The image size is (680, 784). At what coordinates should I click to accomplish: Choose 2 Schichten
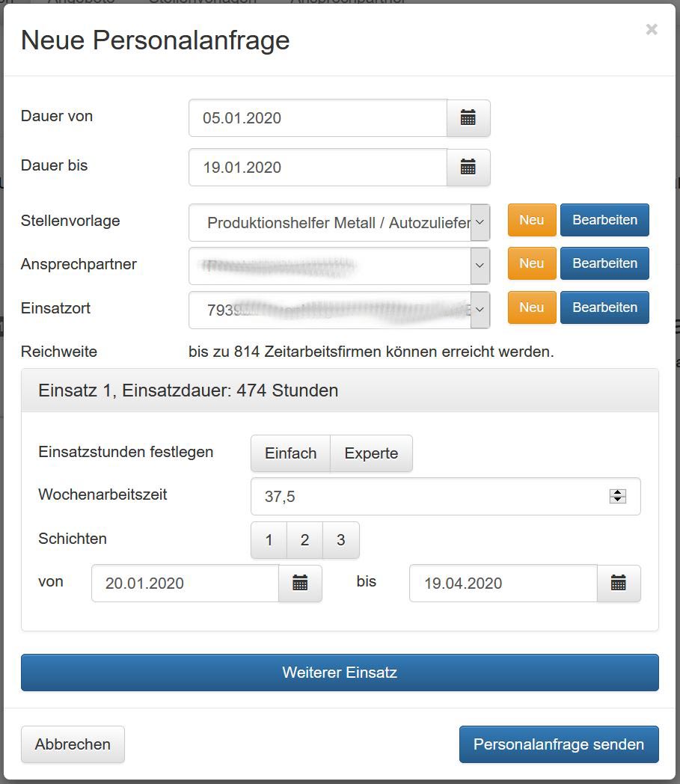click(305, 540)
